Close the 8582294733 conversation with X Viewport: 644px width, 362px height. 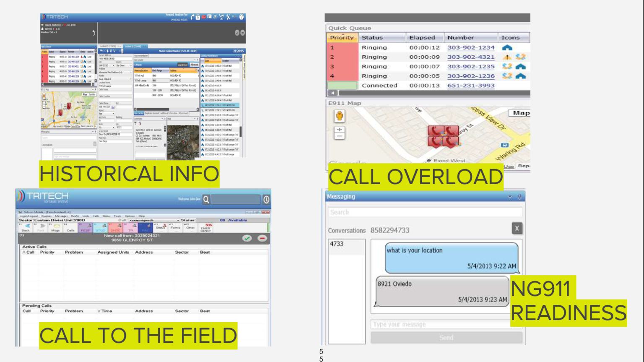(x=517, y=228)
